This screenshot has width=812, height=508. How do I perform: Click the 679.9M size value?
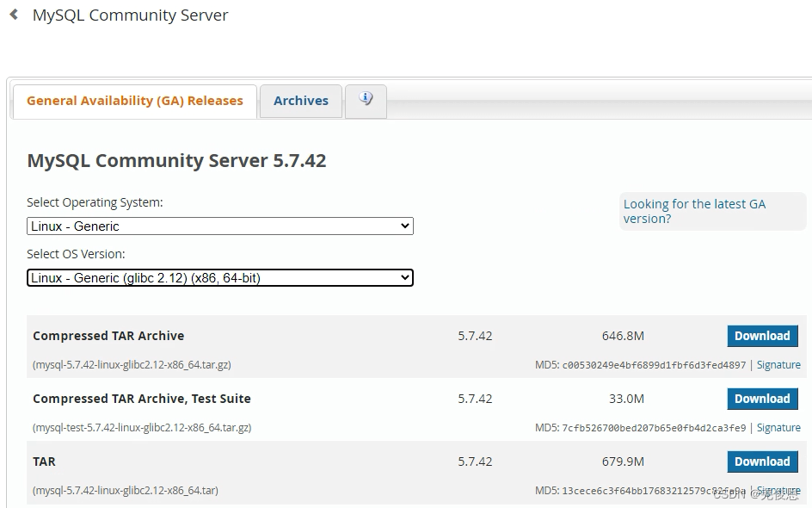click(623, 462)
